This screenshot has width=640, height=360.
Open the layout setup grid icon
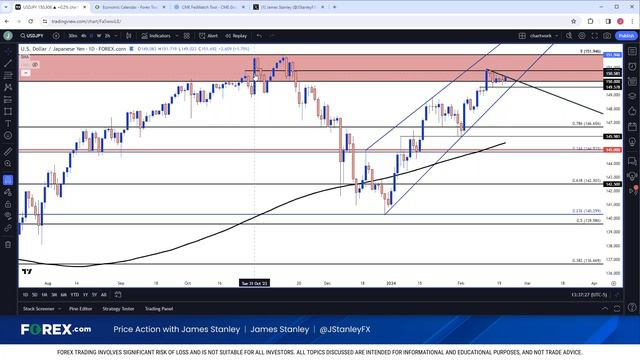(x=522, y=36)
